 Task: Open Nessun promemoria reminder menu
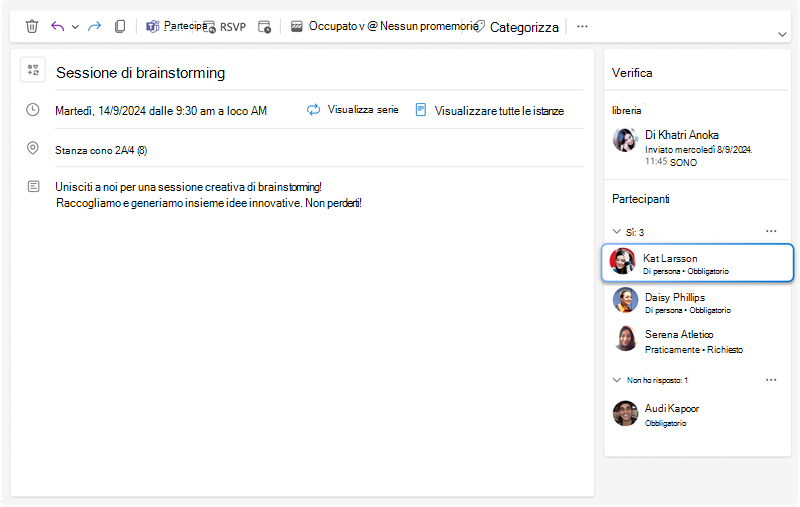point(423,26)
